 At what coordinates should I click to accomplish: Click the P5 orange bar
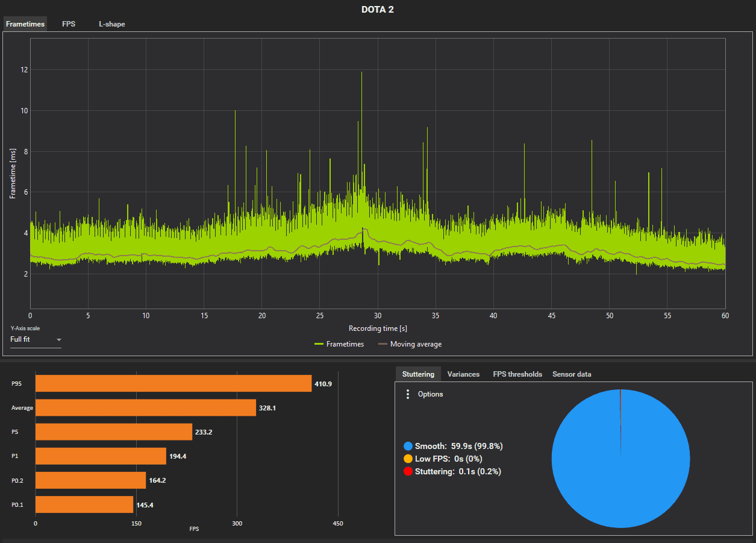[114, 432]
